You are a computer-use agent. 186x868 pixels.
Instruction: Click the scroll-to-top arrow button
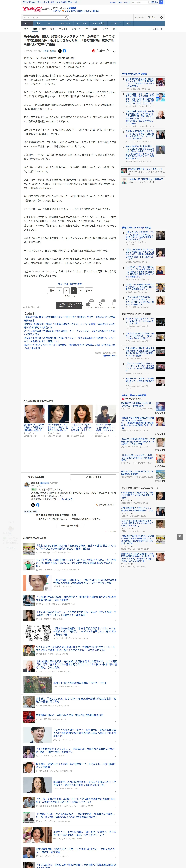click(180, 537)
